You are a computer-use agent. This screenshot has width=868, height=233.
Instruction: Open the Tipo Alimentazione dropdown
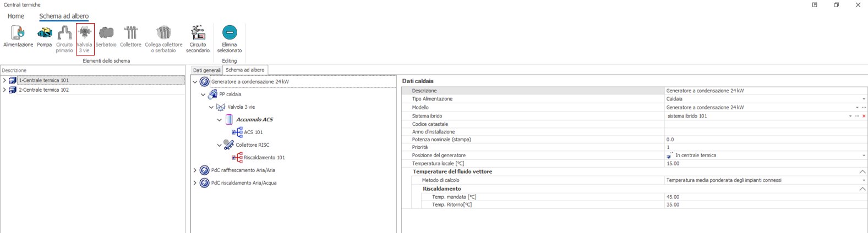pyautogui.click(x=863, y=99)
